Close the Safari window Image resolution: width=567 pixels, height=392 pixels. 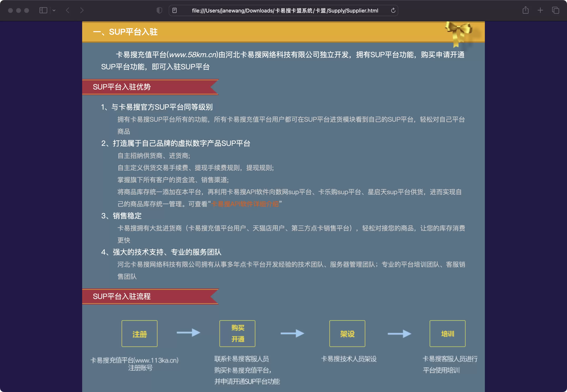point(10,10)
